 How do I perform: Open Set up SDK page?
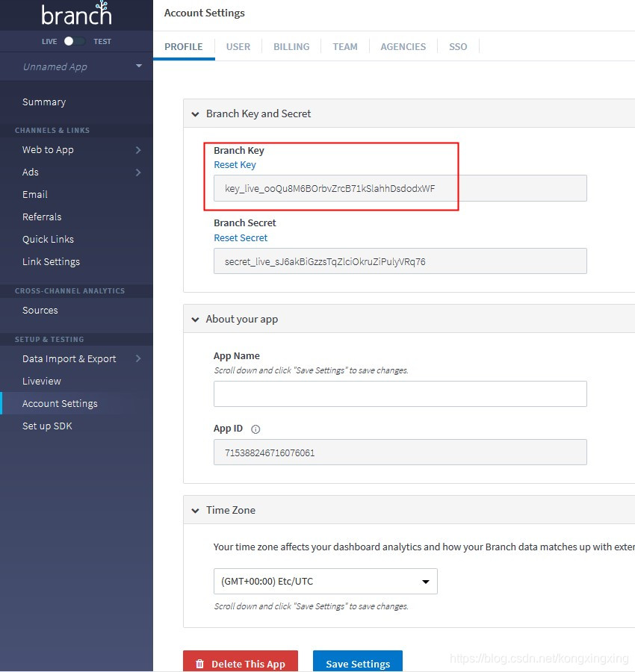pyautogui.click(x=47, y=426)
